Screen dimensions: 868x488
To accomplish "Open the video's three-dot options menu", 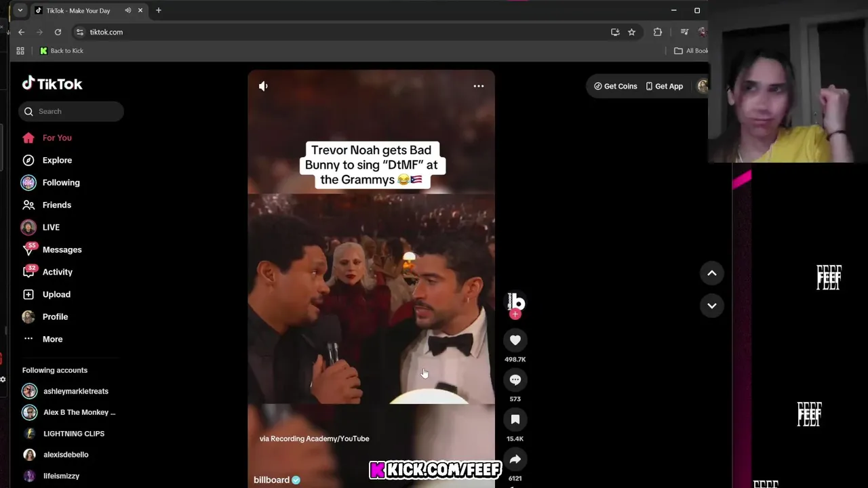I will pyautogui.click(x=479, y=86).
